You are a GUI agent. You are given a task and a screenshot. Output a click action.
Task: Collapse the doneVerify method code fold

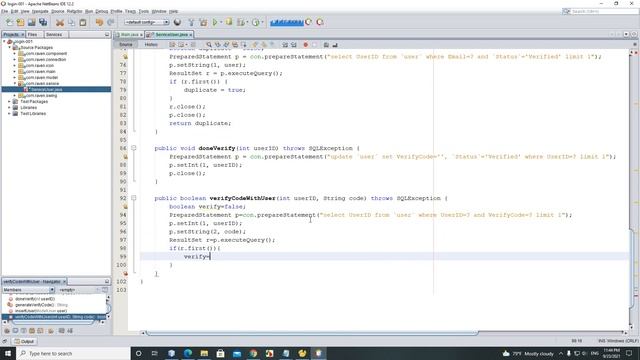[133, 148]
